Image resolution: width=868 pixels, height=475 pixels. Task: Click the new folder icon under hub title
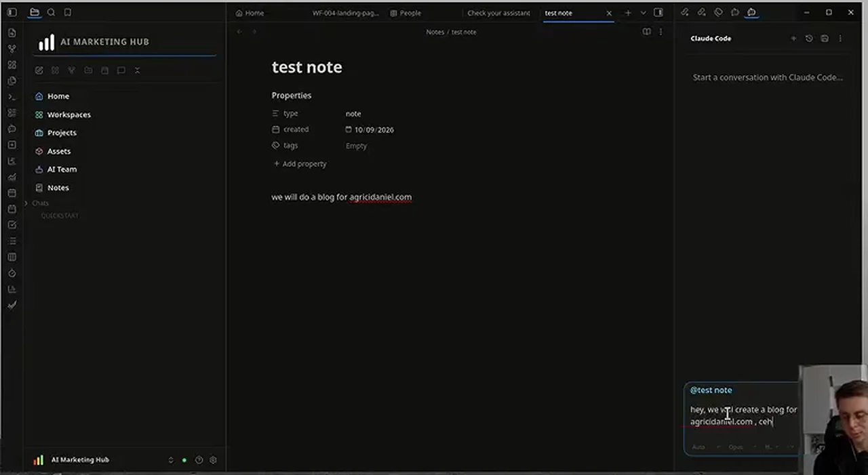click(88, 70)
